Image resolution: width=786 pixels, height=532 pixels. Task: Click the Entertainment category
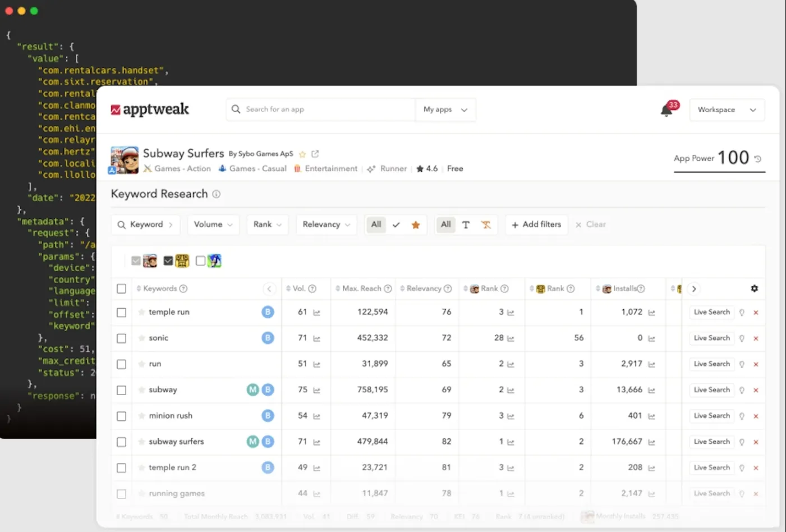pyautogui.click(x=325, y=168)
